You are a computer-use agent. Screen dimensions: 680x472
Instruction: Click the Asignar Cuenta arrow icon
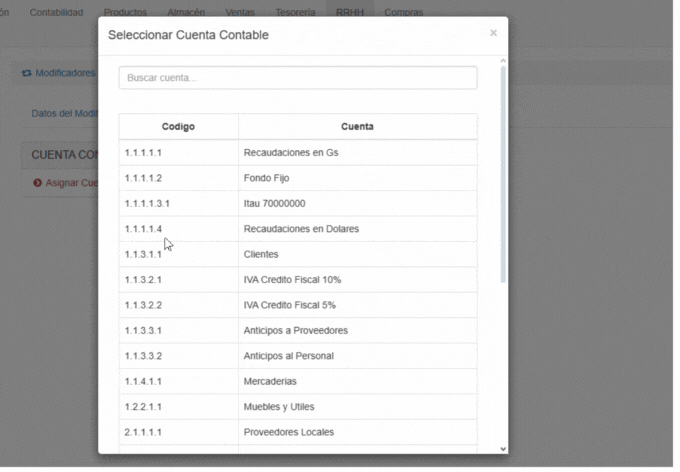tap(37, 183)
